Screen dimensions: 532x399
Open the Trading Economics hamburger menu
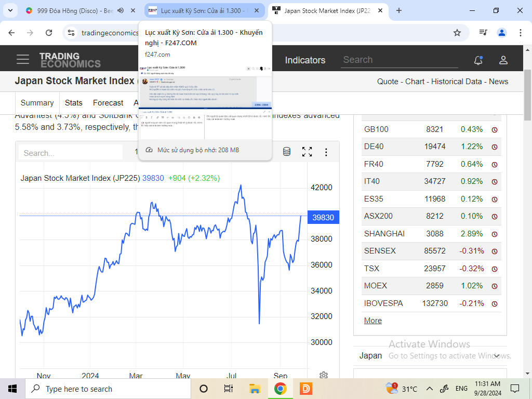coord(23,59)
